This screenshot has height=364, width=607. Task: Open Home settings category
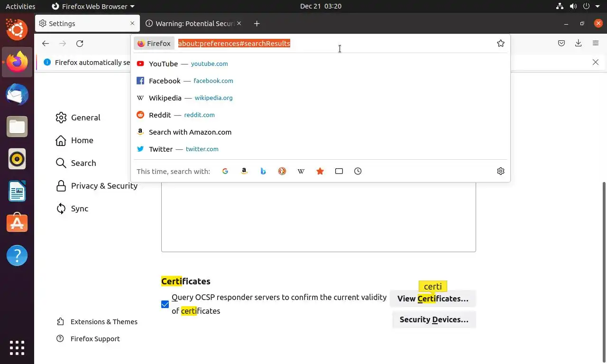click(x=74, y=140)
